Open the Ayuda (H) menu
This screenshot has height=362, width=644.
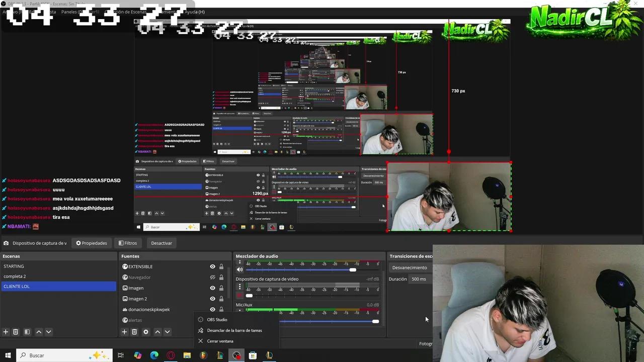(x=195, y=12)
